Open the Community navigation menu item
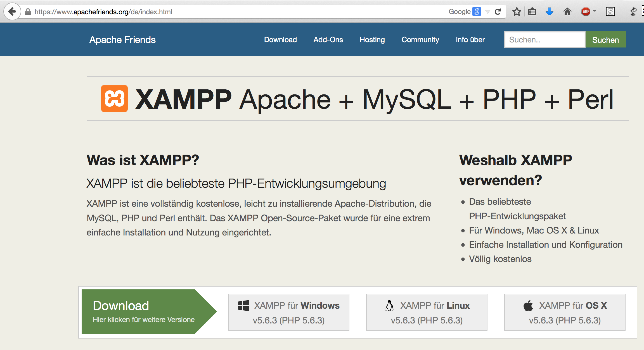 coord(420,40)
